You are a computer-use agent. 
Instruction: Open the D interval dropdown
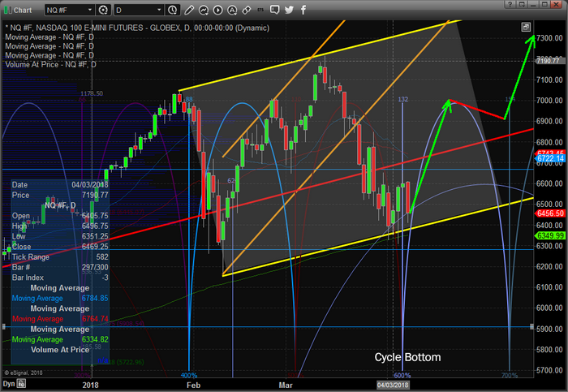(159, 10)
